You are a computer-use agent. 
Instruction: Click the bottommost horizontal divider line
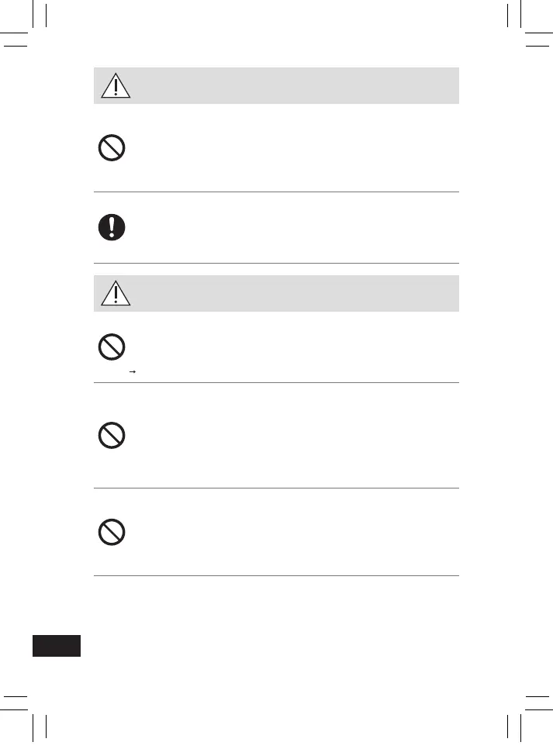click(x=276, y=575)
